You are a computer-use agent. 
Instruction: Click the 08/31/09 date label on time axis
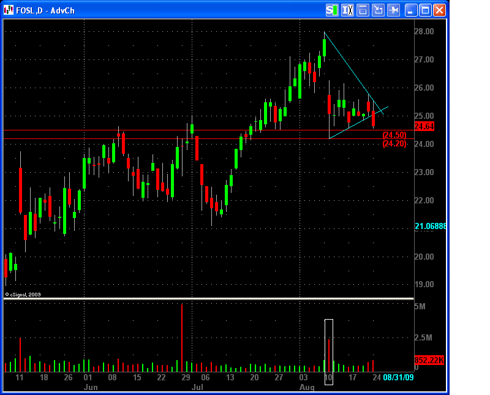pyautogui.click(x=398, y=377)
